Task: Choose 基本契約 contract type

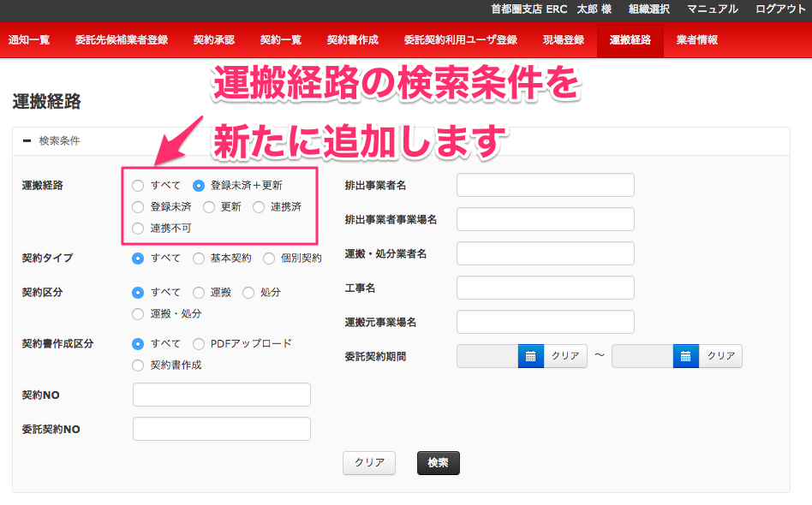Action: pyautogui.click(x=199, y=258)
